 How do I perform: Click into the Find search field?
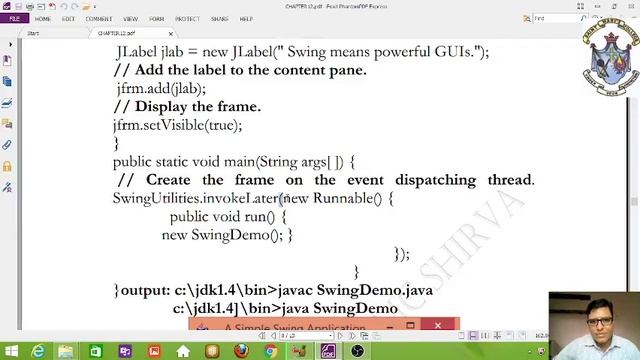click(x=556, y=18)
